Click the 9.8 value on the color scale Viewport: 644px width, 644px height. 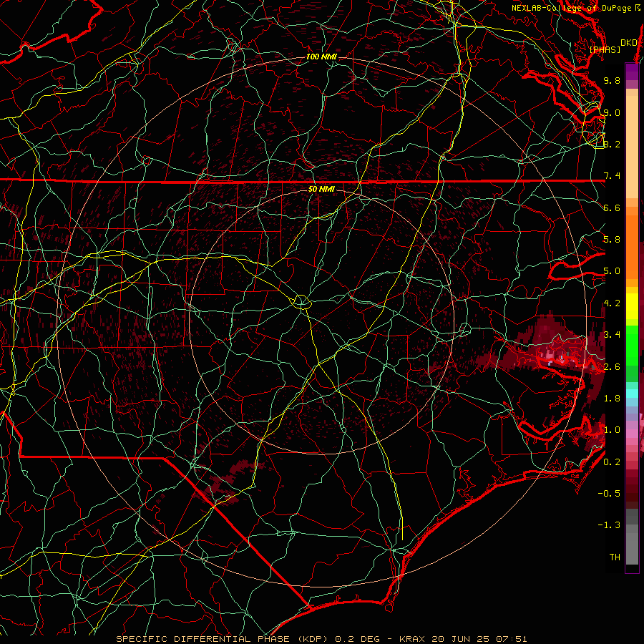[612, 80]
